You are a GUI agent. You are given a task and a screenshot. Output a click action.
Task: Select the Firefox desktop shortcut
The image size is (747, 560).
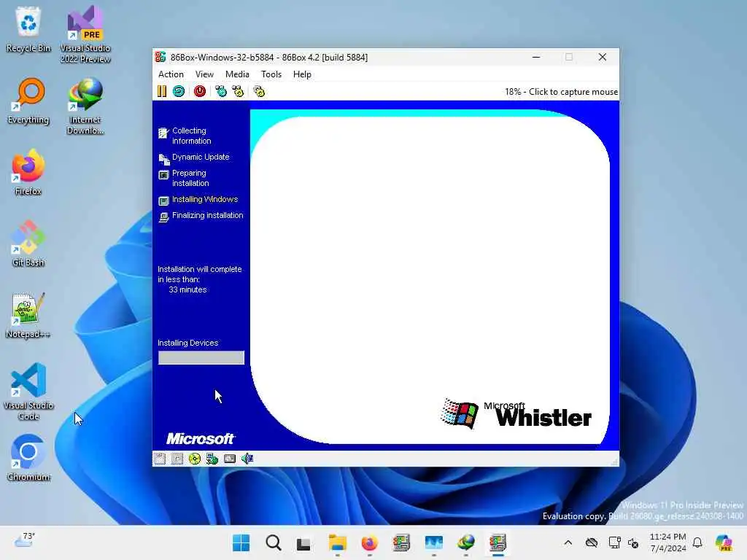28,172
